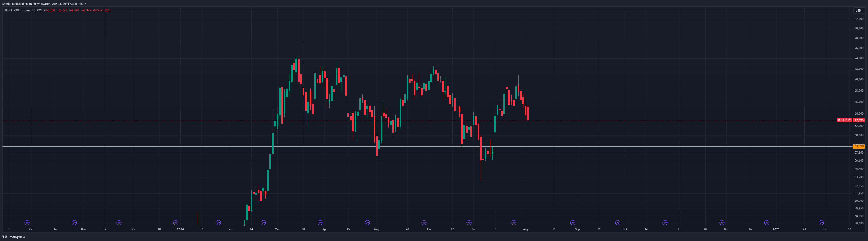Click the rollover icon nearest the Apr label
Screen dimensions: 868x241
coord(320,223)
